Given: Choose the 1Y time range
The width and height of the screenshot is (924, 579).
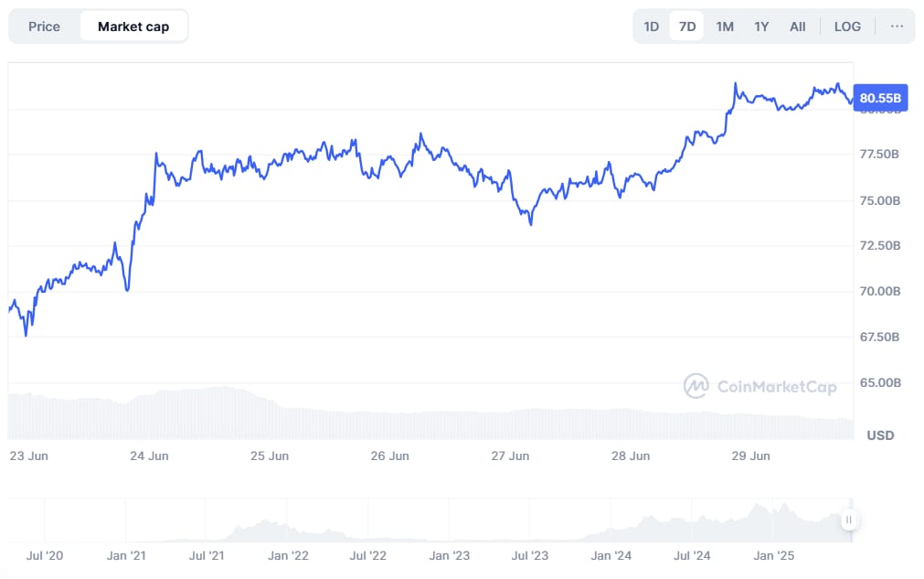Looking at the screenshot, I should [x=761, y=27].
